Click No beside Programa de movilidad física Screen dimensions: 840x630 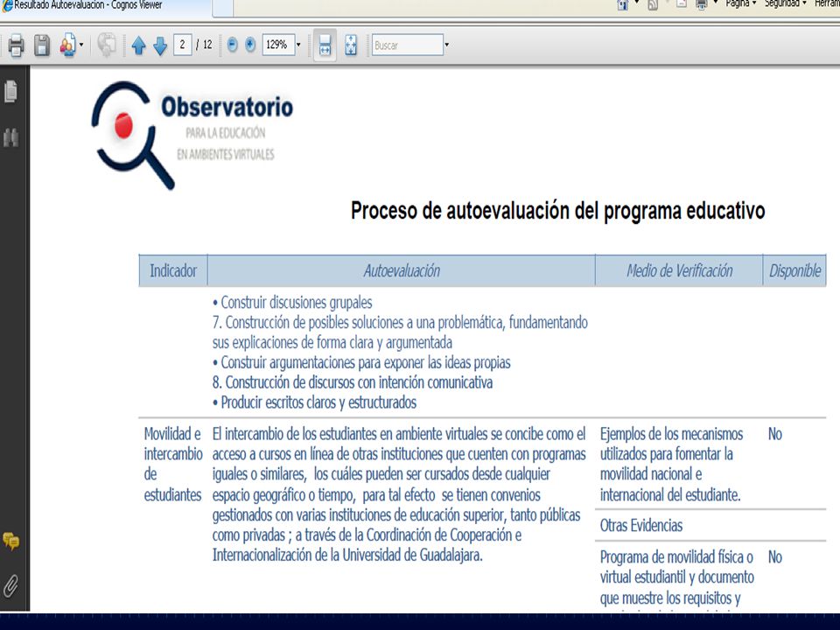(775, 557)
